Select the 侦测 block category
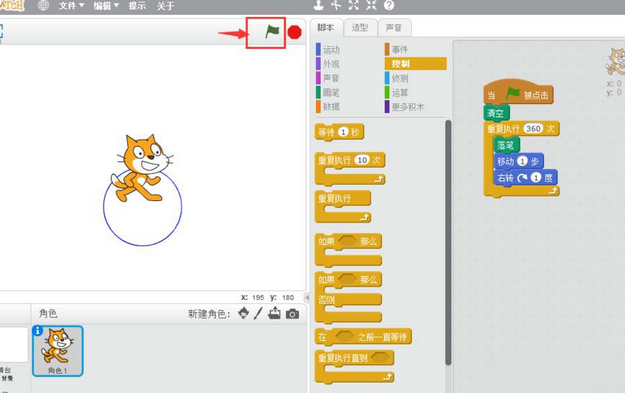625x393 pixels. pyautogui.click(x=397, y=78)
